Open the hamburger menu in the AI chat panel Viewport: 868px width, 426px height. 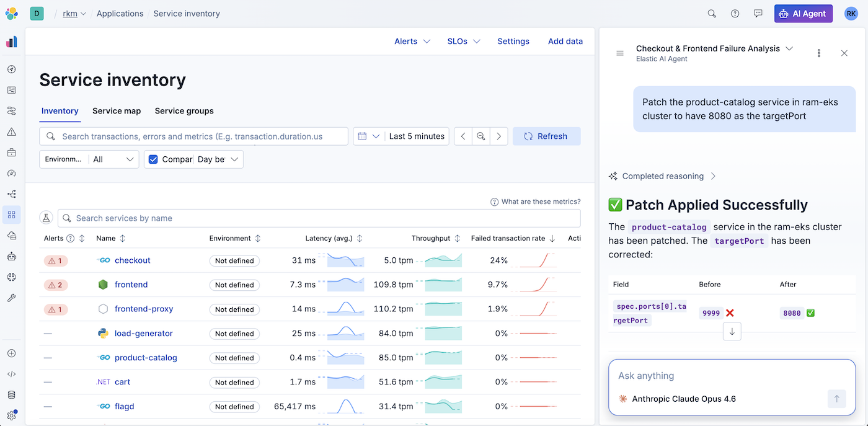(x=619, y=53)
